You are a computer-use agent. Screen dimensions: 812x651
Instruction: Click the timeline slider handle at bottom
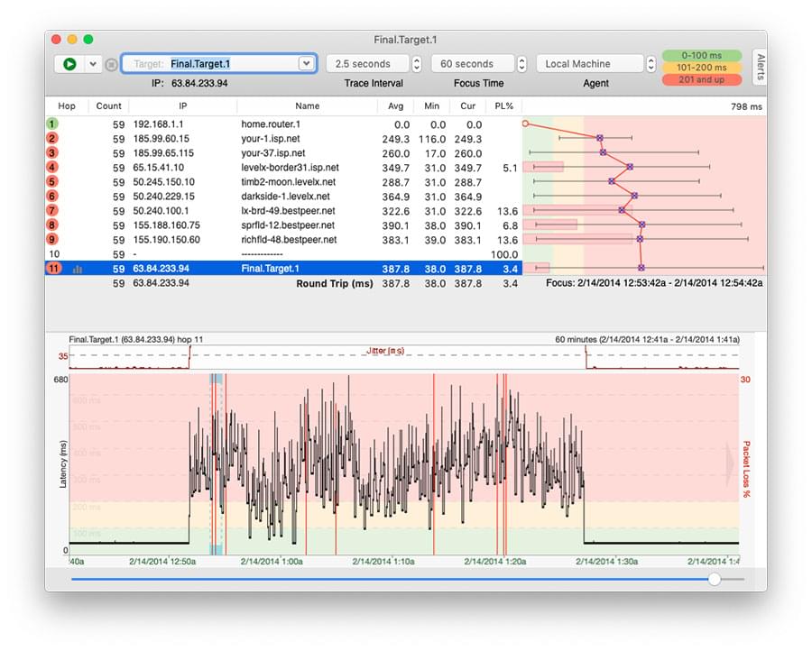coord(715,579)
